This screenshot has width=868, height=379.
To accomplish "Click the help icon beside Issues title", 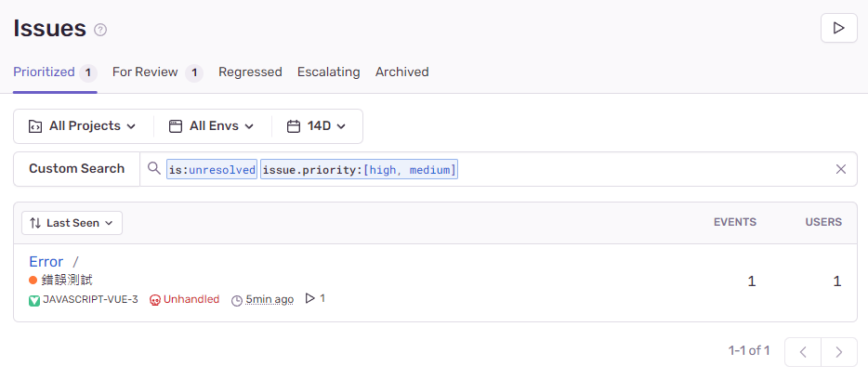I will pos(100,30).
